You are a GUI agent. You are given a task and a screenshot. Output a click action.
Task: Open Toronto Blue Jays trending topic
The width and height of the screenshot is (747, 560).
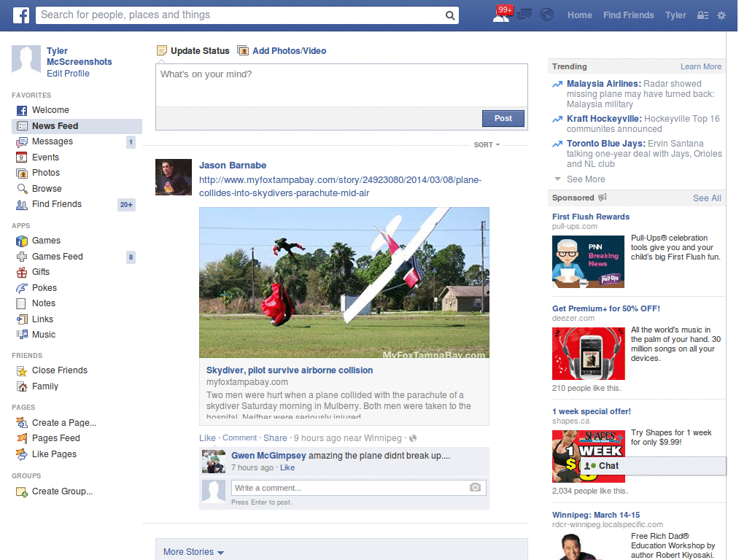(x=606, y=144)
